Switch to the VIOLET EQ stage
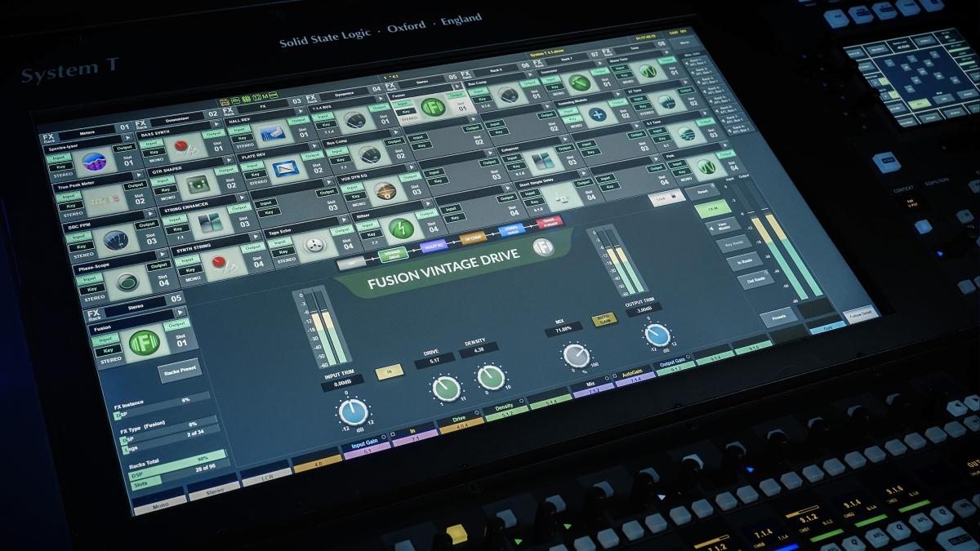 (x=433, y=247)
